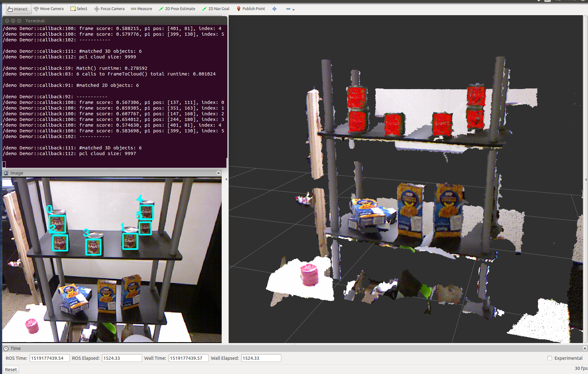
Task: Close the Time panel
Action: pos(585,348)
